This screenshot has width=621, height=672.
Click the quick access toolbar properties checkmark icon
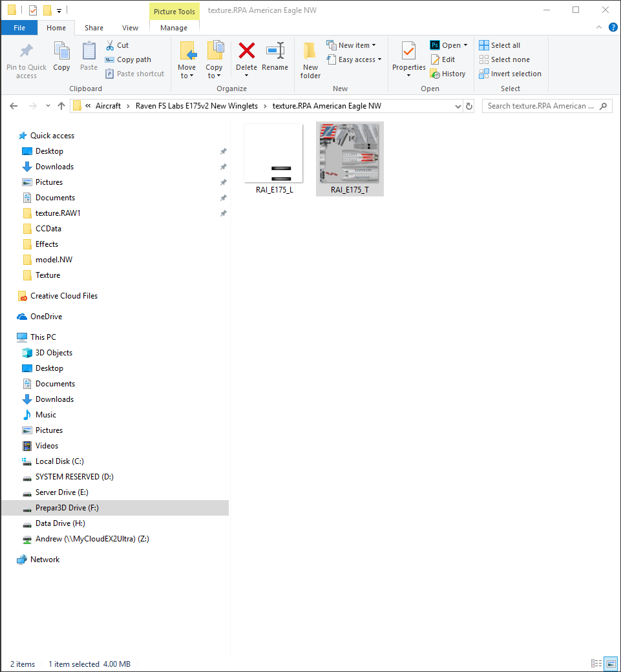[x=33, y=10]
